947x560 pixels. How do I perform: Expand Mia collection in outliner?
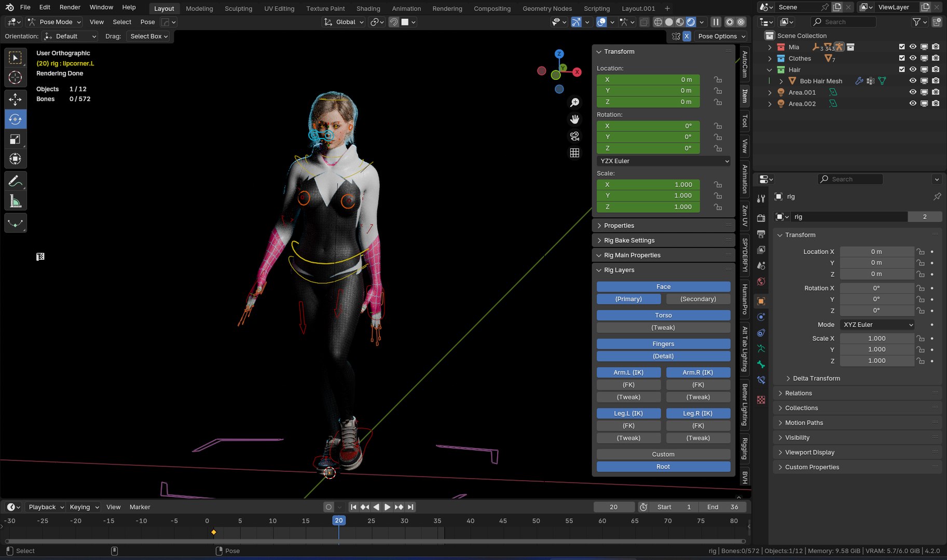click(770, 47)
